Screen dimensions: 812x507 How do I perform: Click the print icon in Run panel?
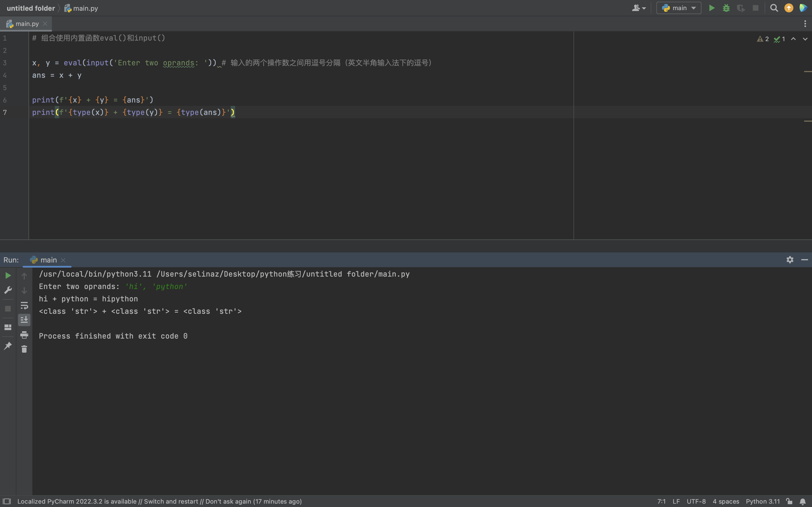click(24, 335)
